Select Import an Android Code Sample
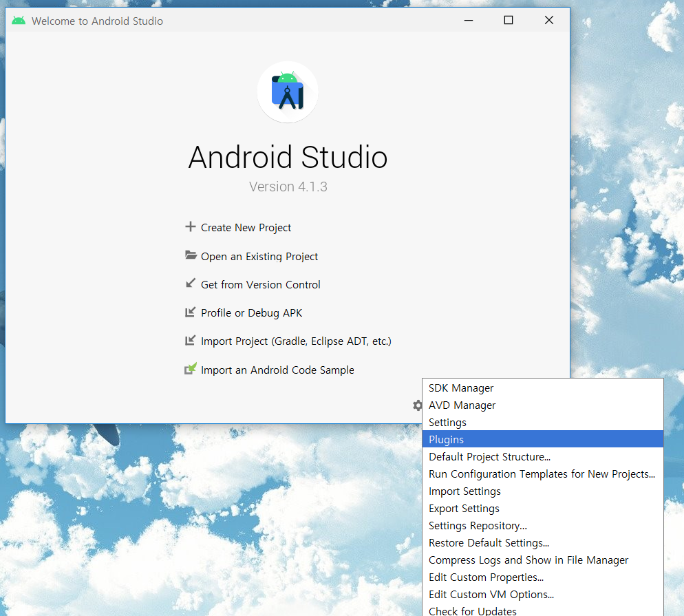Image resolution: width=684 pixels, height=616 pixels. click(277, 370)
